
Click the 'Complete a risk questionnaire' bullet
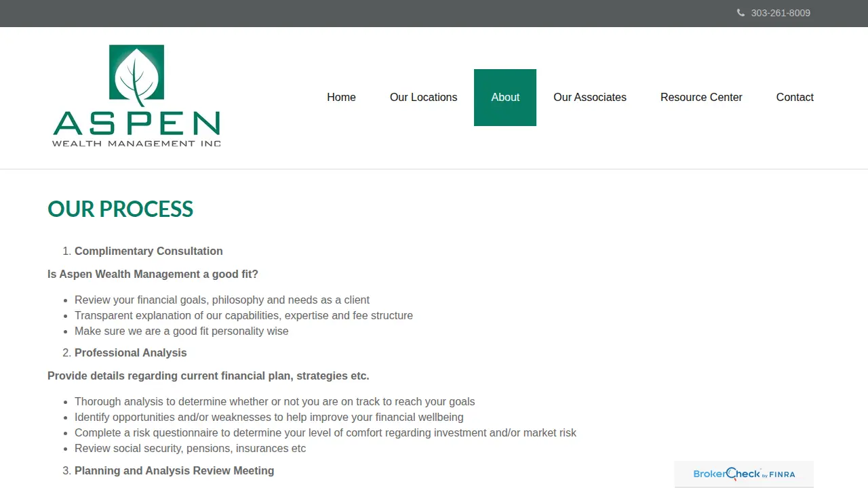(325, 432)
